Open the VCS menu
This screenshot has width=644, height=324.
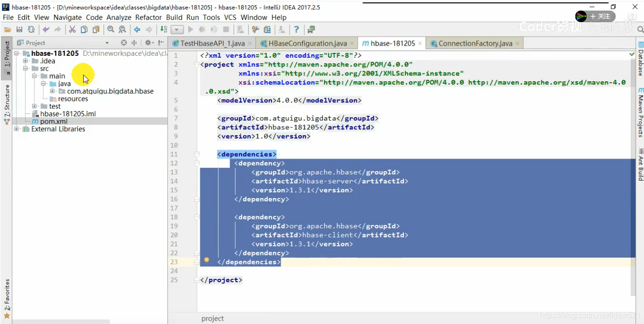tap(230, 17)
